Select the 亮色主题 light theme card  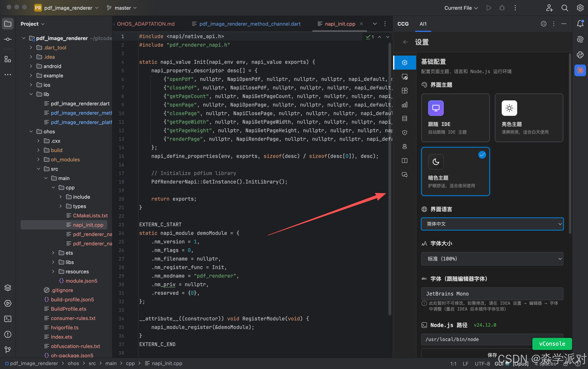point(529,118)
